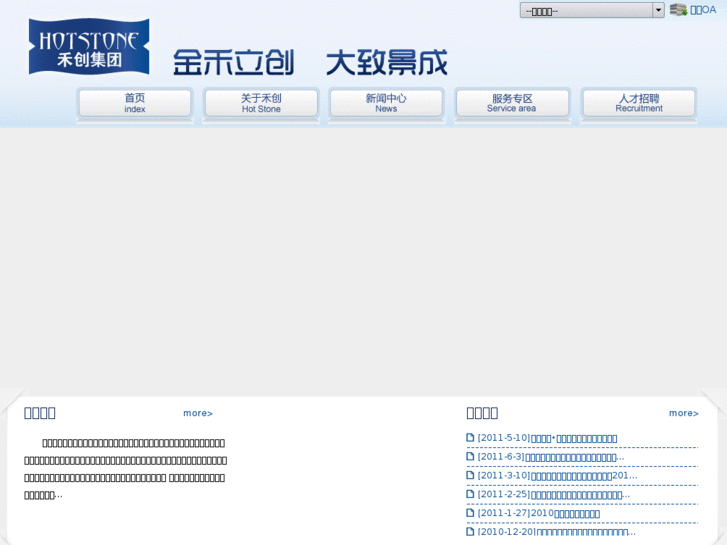Click document icon beside [2010-12-20]
The width and height of the screenshot is (727, 545).
pos(470,532)
